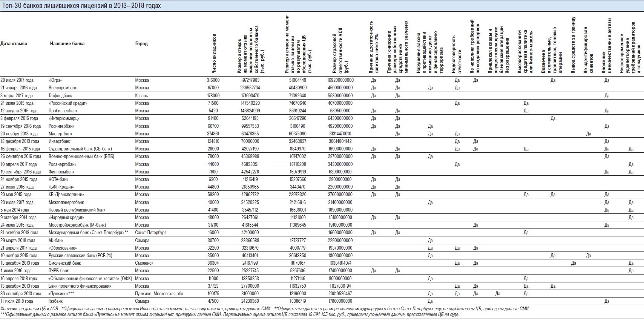Click the source footnote 'Источник: по данным ЦБ и АСВ'
This screenshot has width=644, height=319.
29,309
